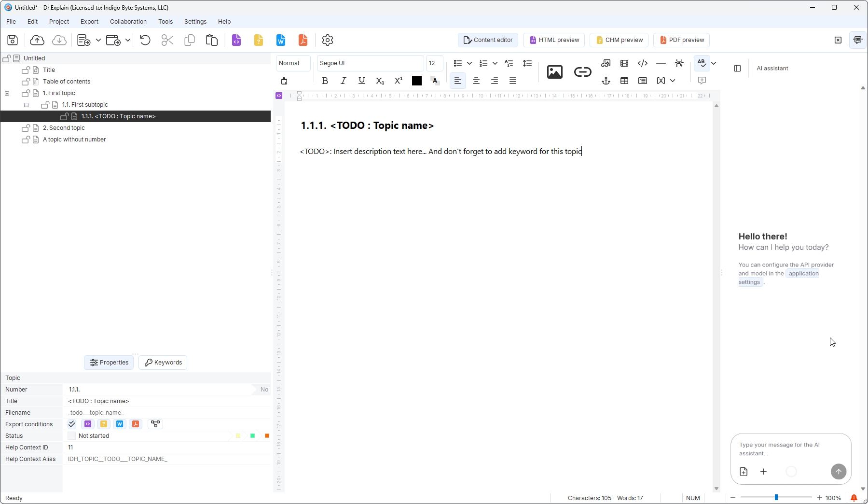Insert horizontal line icon

661,63
